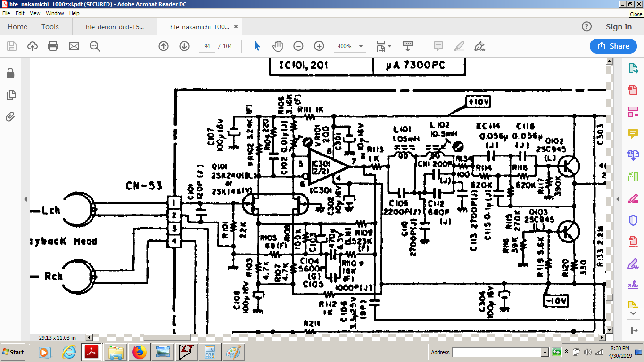The width and height of the screenshot is (644, 362).
Task: Open the Help question mark icon
Action: point(586,26)
